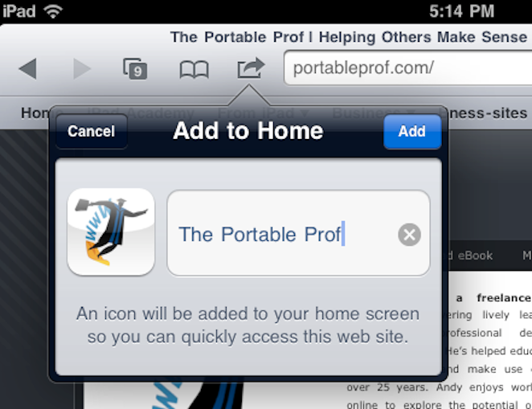
Task: Tap the Safari forward arrow
Action: click(82, 69)
